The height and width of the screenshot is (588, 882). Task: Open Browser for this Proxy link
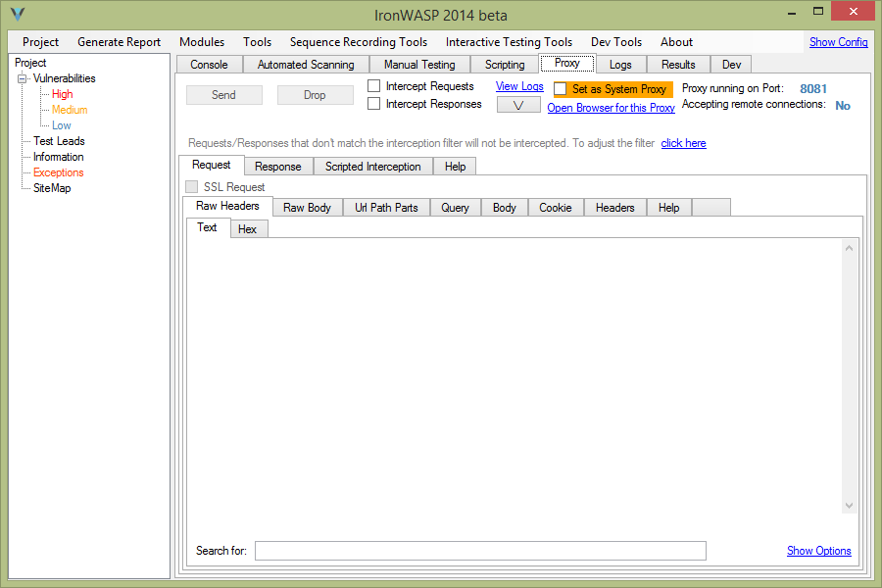click(611, 108)
